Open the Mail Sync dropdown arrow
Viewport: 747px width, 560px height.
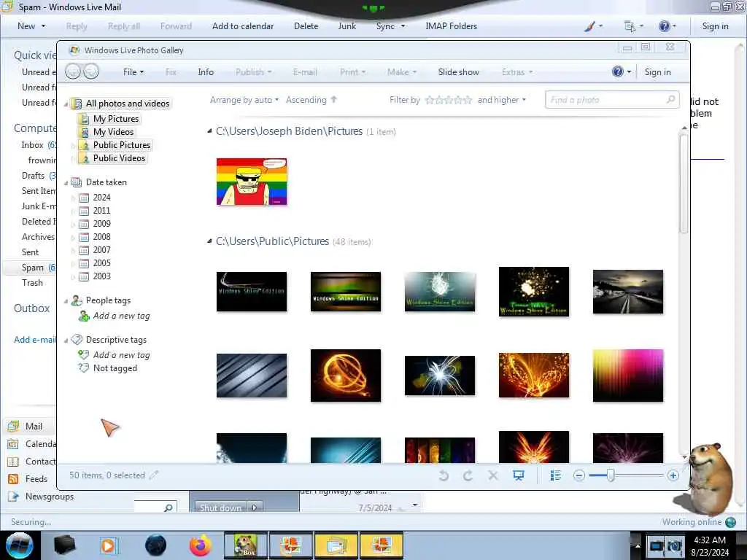403,26
